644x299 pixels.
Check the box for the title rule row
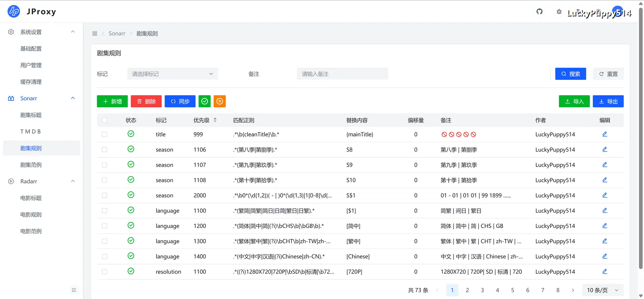coord(105,134)
